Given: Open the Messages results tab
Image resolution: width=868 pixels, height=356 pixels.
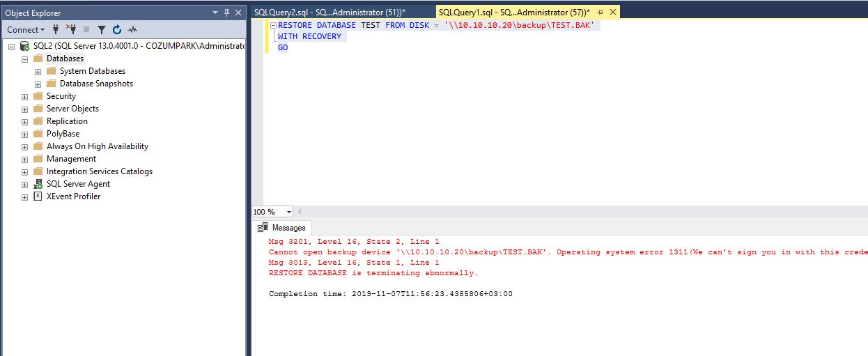Looking at the screenshot, I should 281,228.
